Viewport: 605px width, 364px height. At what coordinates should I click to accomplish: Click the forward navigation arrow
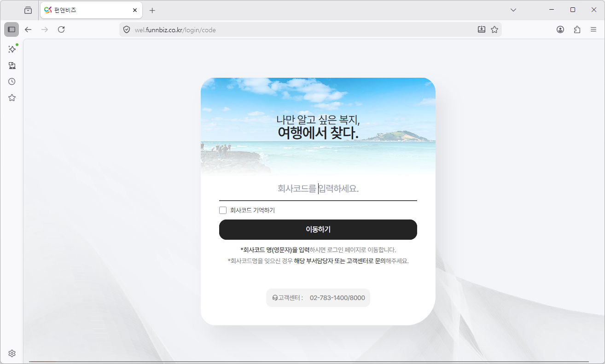pos(45,29)
